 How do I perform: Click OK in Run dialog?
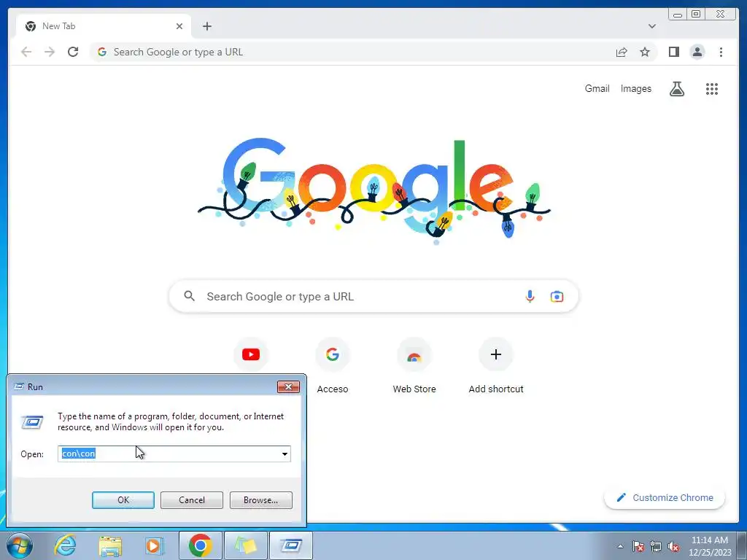click(x=123, y=500)
